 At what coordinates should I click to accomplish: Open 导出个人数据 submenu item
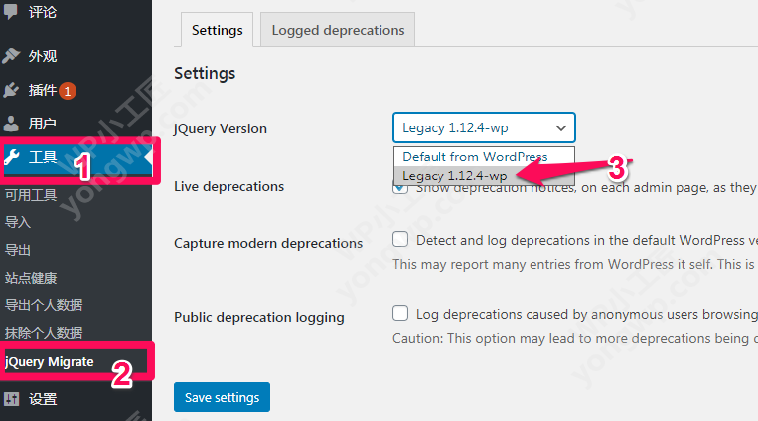pos(43,305)
